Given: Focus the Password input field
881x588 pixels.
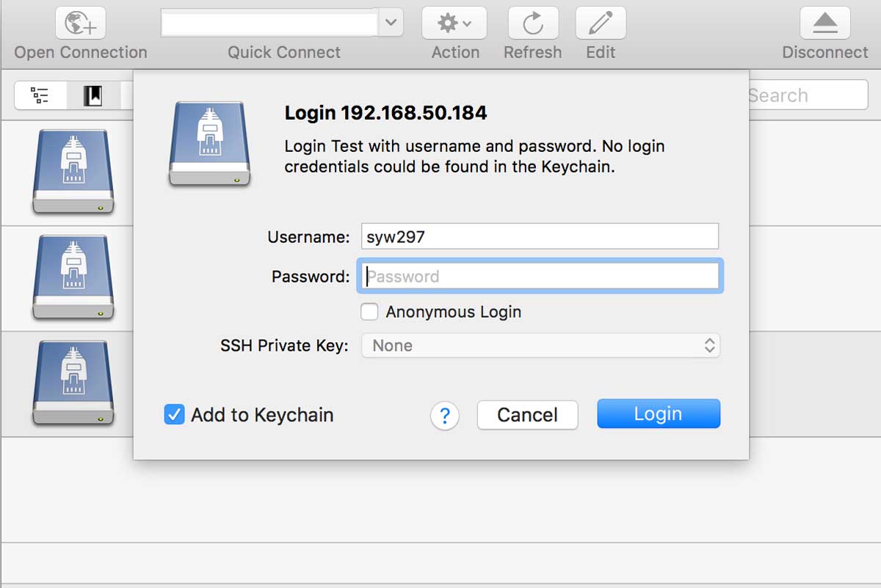Looking at the screenshot, I should 540,276.
